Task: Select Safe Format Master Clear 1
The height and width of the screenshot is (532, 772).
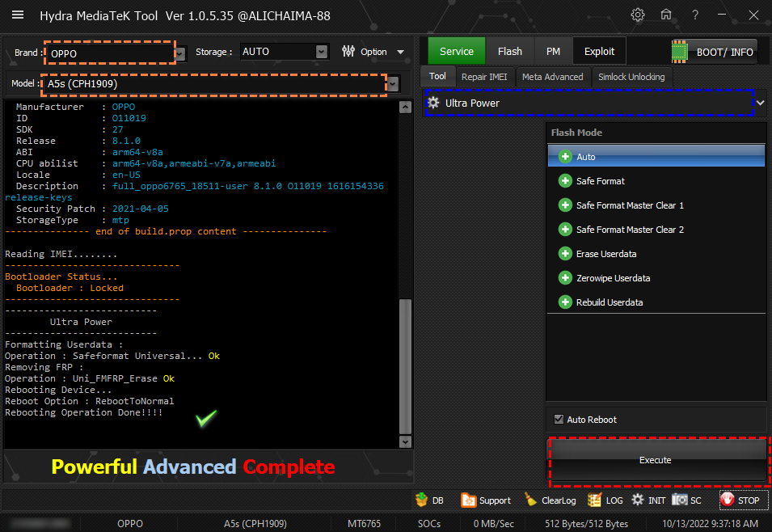Action: click(x=656, y=205)
